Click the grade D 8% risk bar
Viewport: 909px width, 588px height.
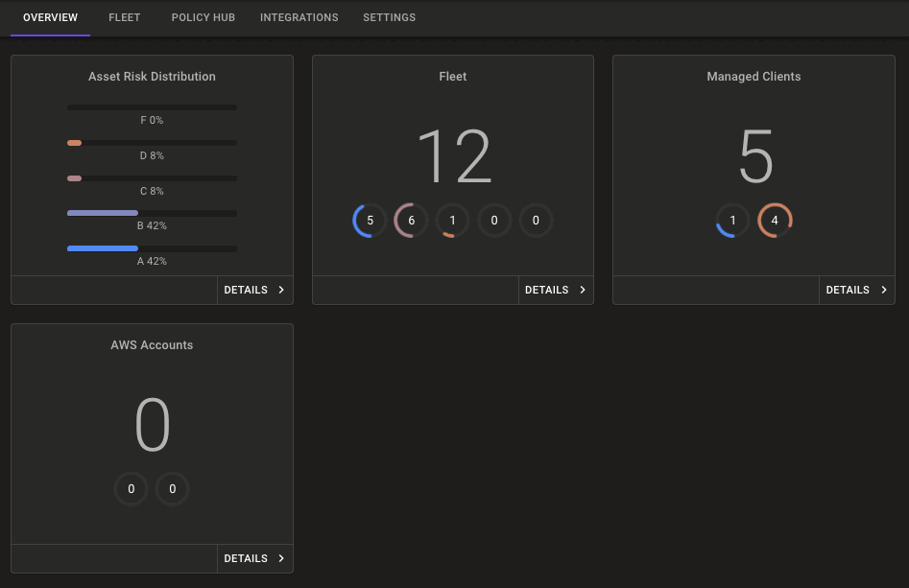[x=152, y=143]
